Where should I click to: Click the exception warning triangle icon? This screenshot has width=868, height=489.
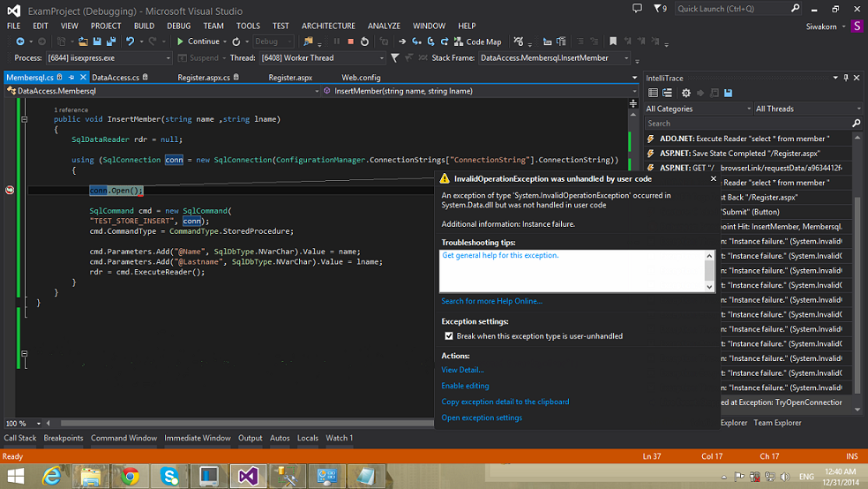[x=445, y=179]
